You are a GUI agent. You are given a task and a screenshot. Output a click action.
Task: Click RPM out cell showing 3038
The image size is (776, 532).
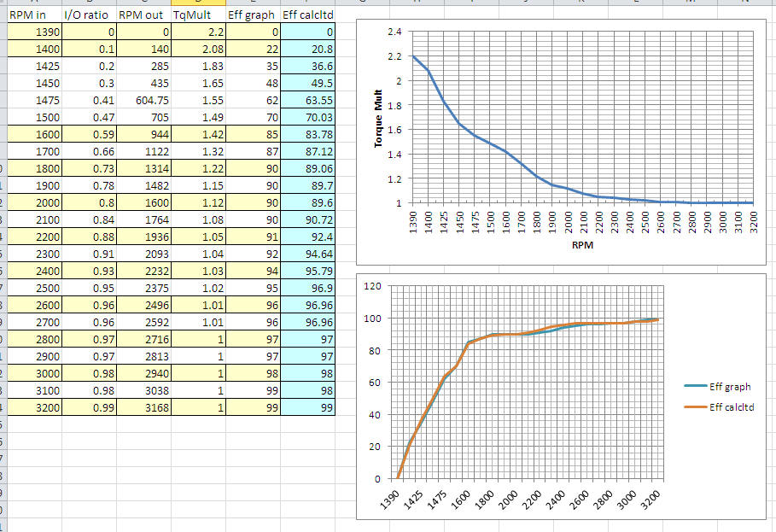pyautogui.click(x=143, y=390)
